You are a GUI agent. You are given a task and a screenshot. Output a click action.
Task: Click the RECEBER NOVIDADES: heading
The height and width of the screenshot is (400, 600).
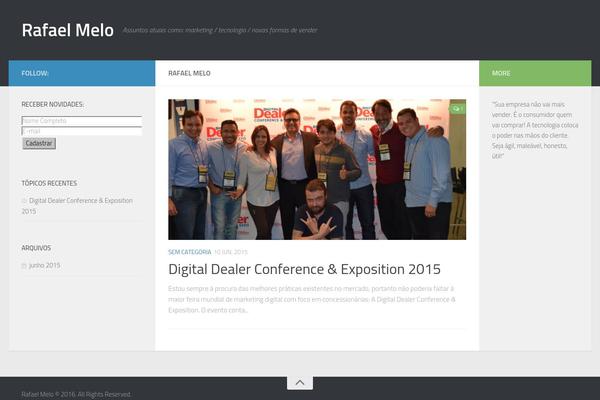tap(52, 104)
